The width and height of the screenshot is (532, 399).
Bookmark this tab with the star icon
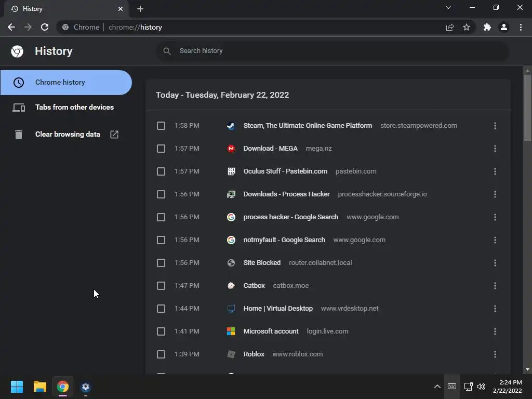467,27
